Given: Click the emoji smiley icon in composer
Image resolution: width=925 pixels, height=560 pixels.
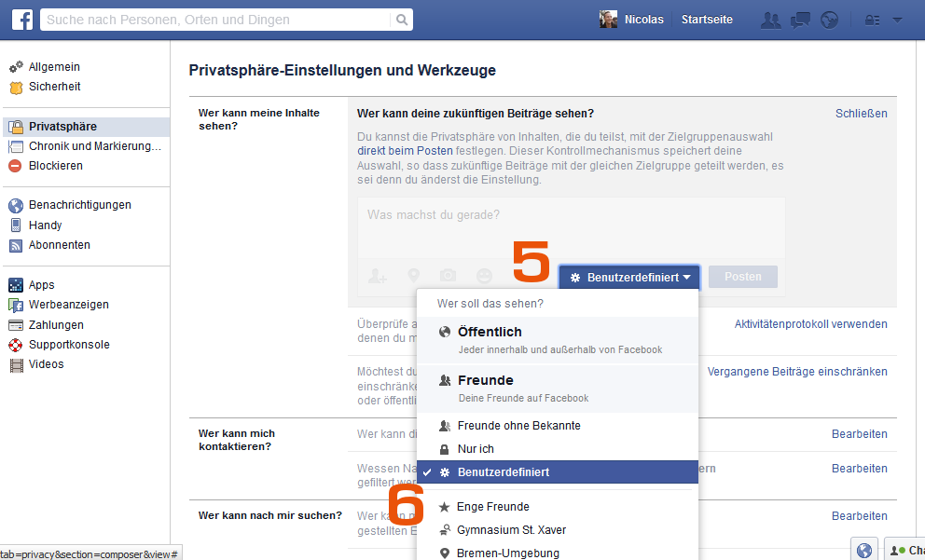Looking at the screenshot, I should (x=484, y=276).
